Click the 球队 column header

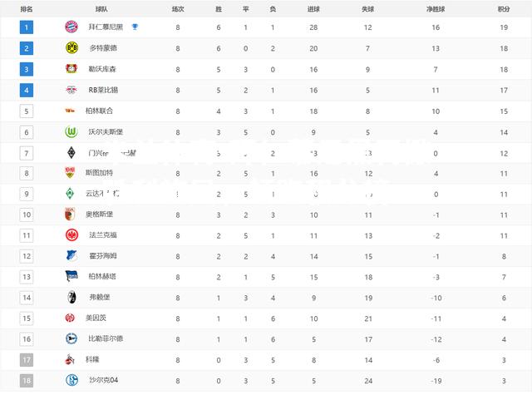point(101,9)
